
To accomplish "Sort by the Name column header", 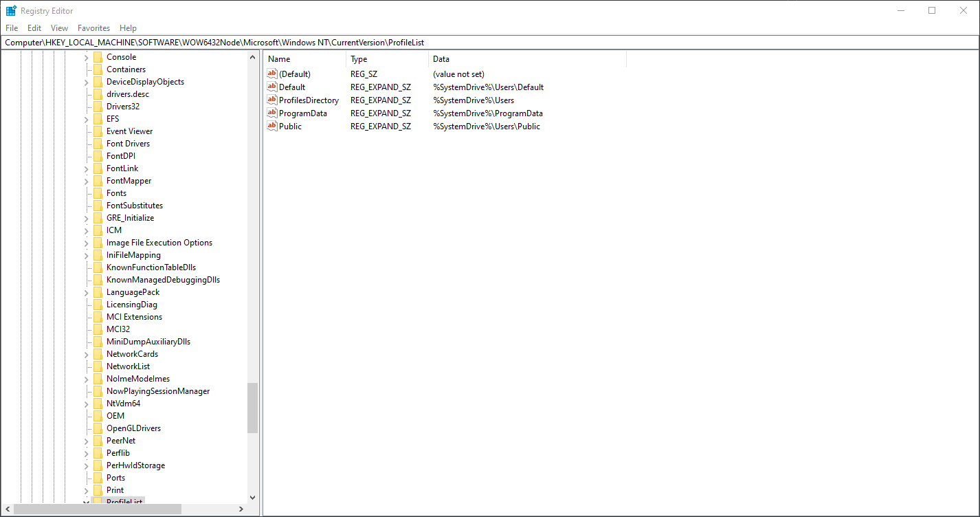I will click(x=305, y=59).
